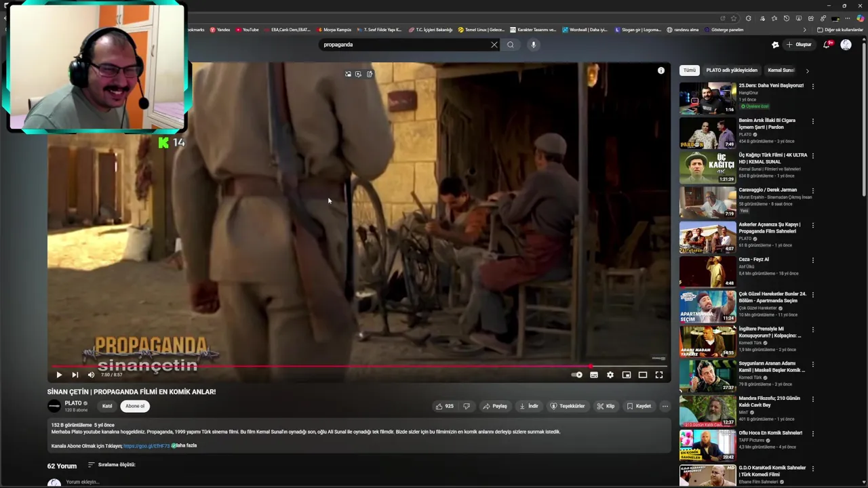Open the player settings gear
This screenshot has width=868, height=488.
click(x=610, y=375)
